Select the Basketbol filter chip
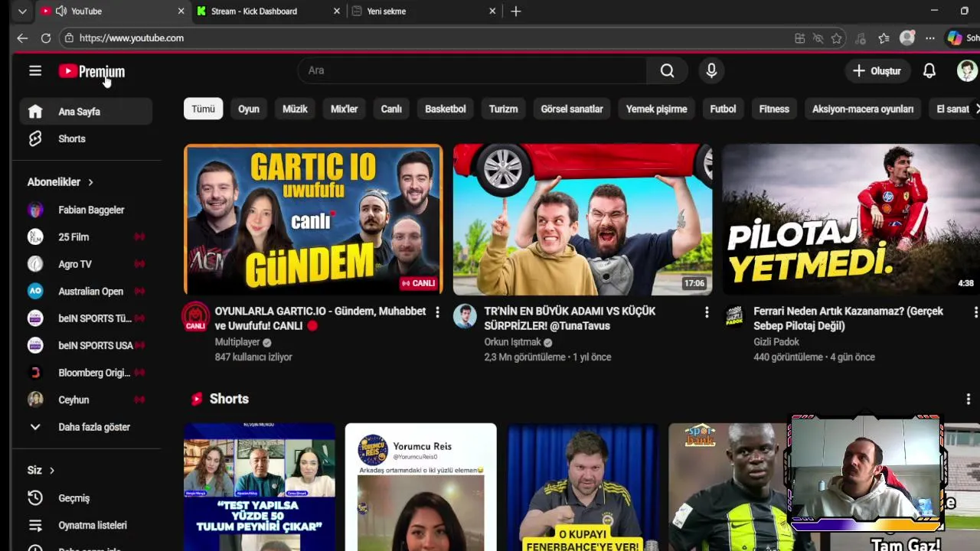 [x=446, y=109]
